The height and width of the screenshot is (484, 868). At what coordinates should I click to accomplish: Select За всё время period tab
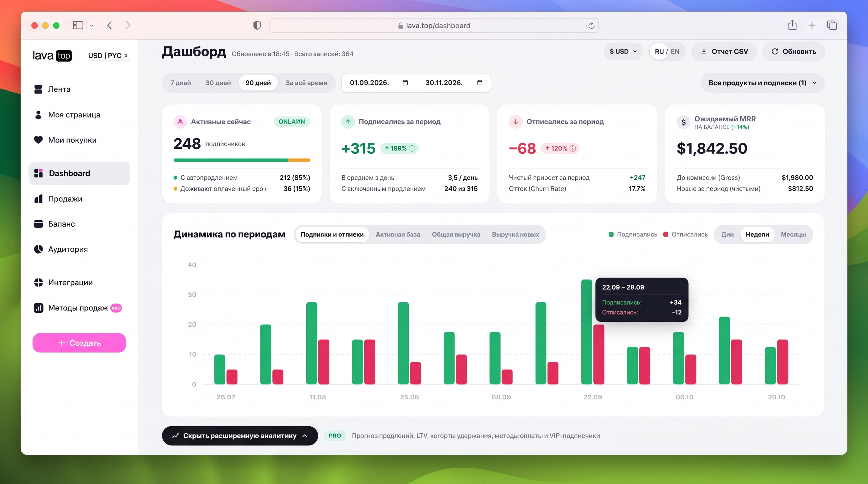[306, 83]
